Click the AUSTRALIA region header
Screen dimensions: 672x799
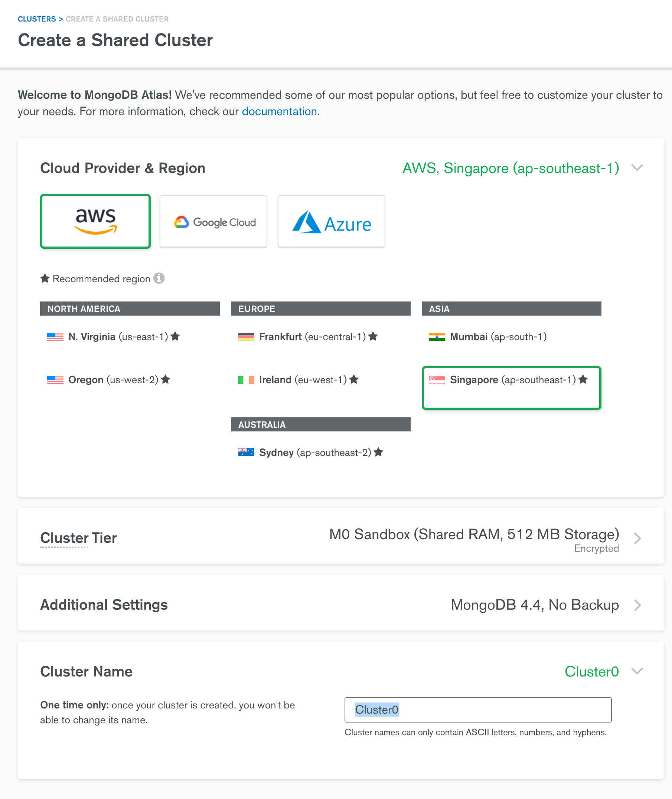(x=321, y=424)
